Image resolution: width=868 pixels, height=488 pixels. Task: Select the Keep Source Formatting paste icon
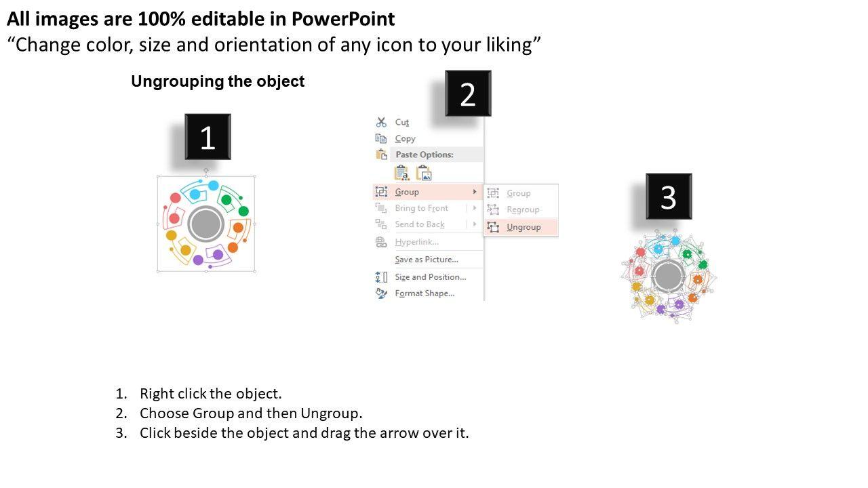402,174
